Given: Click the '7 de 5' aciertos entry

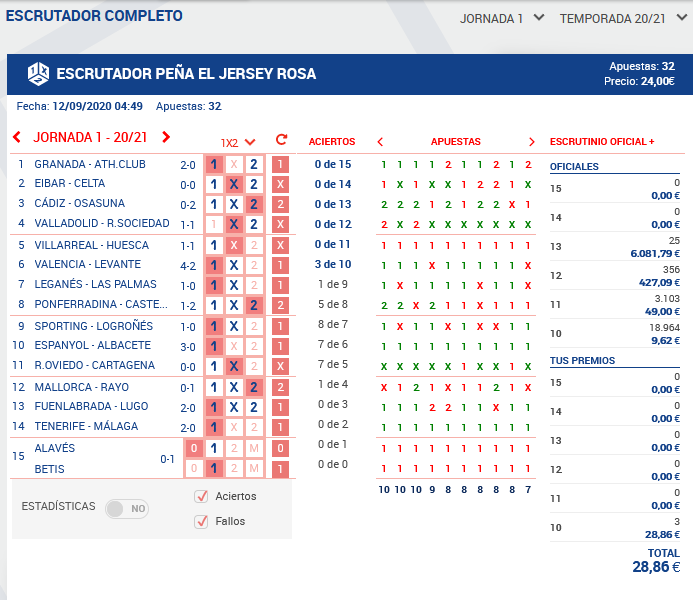Looking at the screenshot, I should tap(333, 365).
